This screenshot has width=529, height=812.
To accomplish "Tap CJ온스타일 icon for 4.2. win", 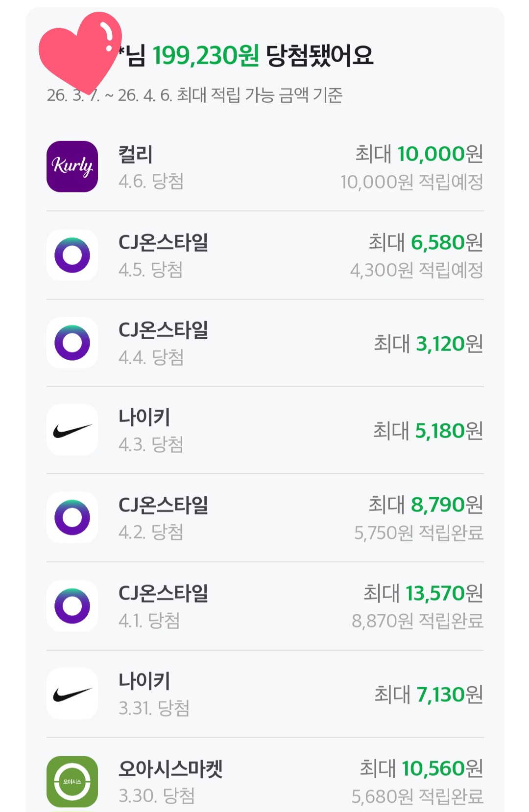I will click(x=72, y=517).
